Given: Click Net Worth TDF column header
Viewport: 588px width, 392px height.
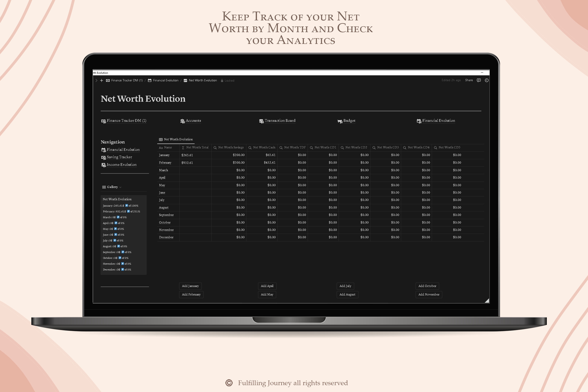Looking at the screenshot, I should [x=292, y=148].
